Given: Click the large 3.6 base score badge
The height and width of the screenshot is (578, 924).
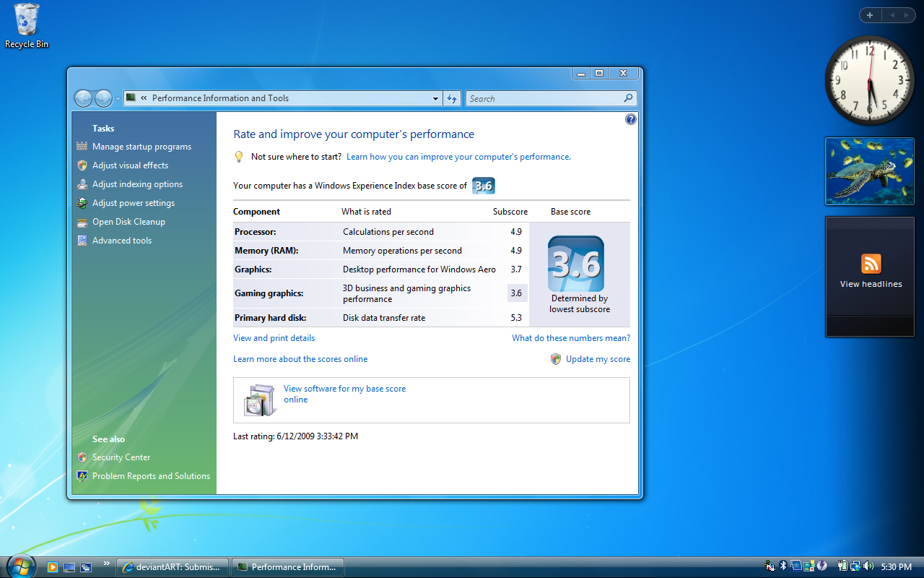Looking at the screenshot, I should [576, 264].
